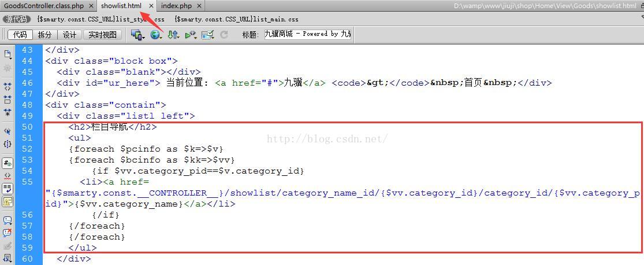Open the W3C validation play icon menu
This screenshot has width=644, height=265.
191,35
